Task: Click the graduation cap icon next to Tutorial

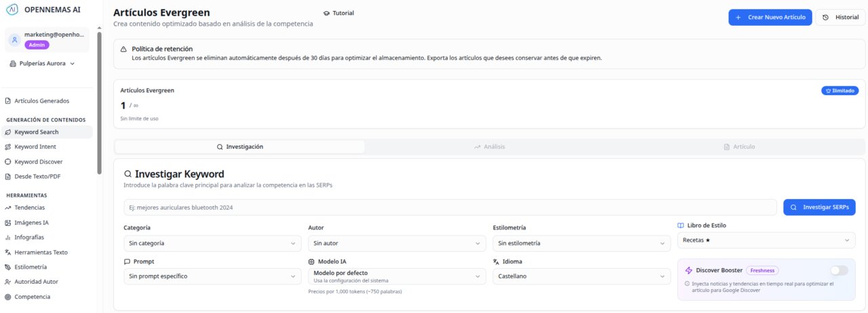Action: (x=327, y=13)
